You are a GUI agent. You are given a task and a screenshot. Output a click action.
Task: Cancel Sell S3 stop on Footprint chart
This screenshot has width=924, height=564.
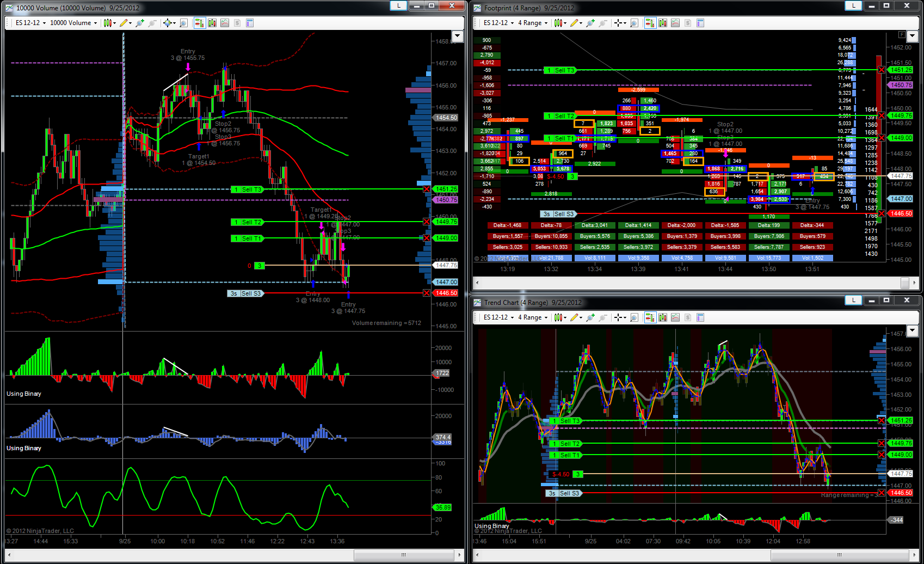(x=882, y=213)
